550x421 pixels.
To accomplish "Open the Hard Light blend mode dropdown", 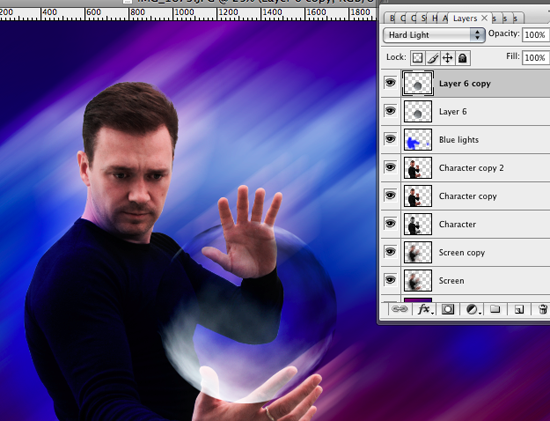I will click(434, 35).
